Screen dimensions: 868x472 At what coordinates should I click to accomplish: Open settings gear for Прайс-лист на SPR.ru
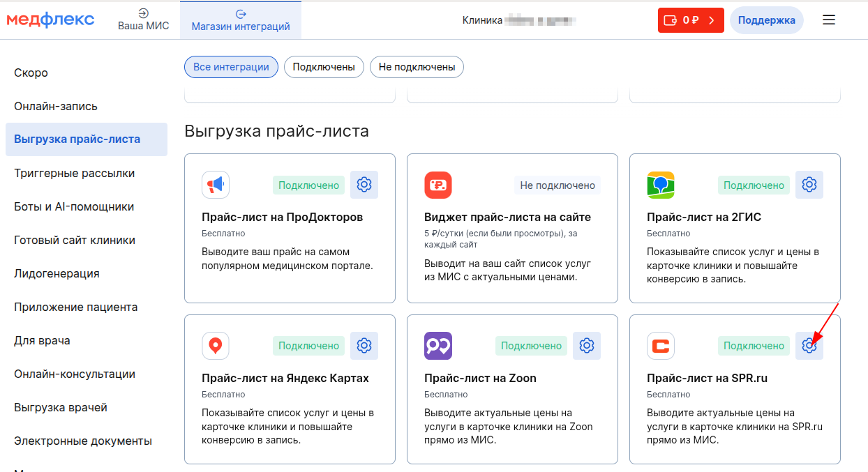point(809,346)
